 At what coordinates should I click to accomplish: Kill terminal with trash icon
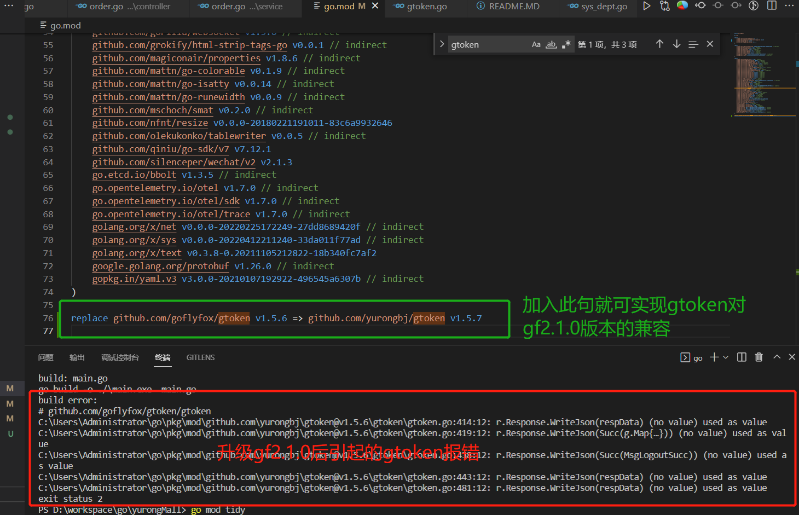pos(759,358)
